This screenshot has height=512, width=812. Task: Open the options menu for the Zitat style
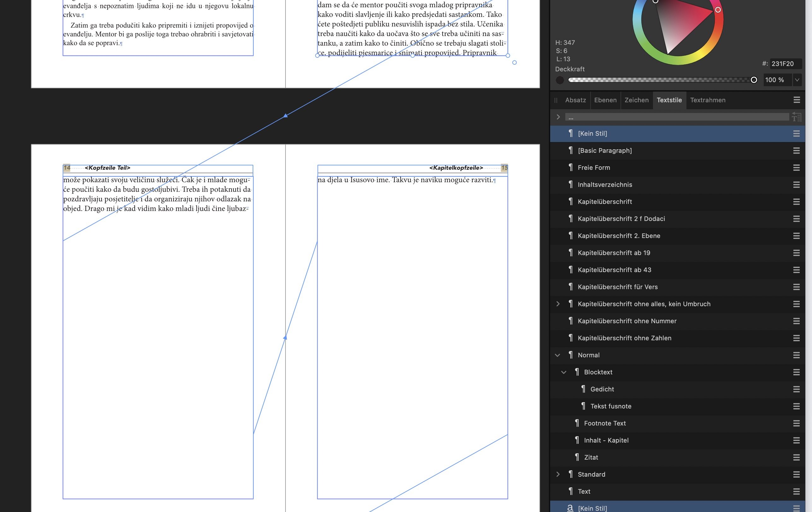(797, 457)
